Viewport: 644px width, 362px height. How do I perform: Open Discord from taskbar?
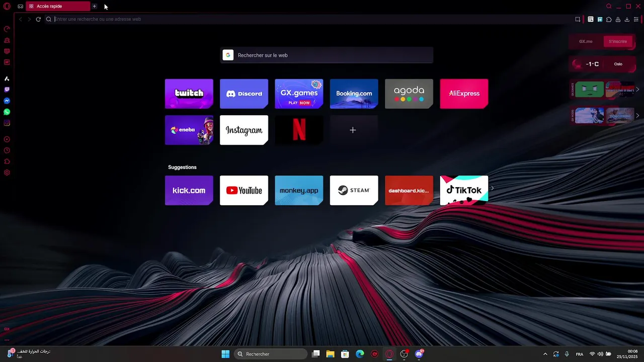coord(419,354)
